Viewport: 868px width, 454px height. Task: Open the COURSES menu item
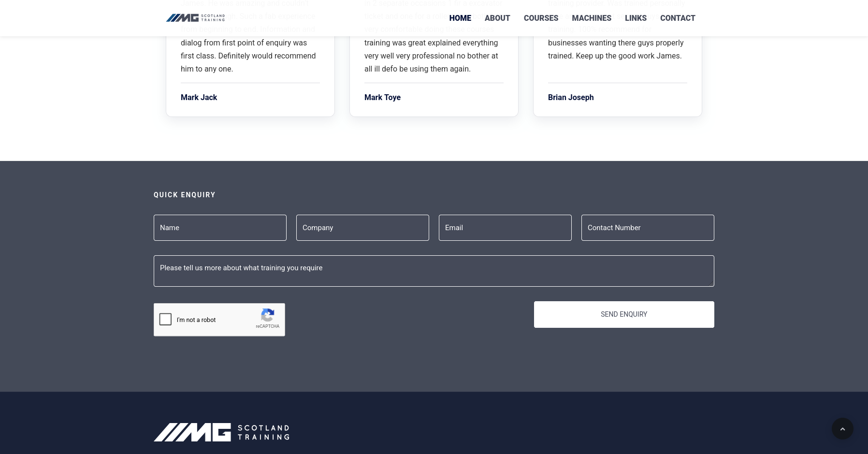point(540,18)
